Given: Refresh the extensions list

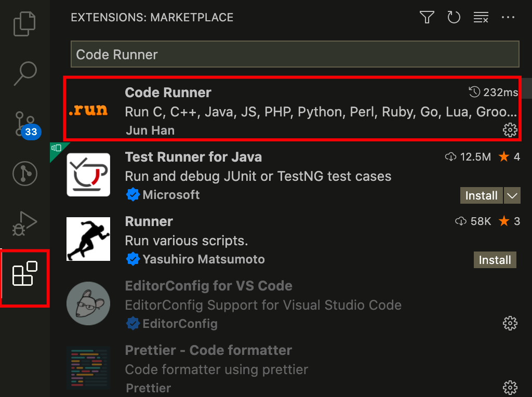Looking at the screenshot, I should coord(454,17).
